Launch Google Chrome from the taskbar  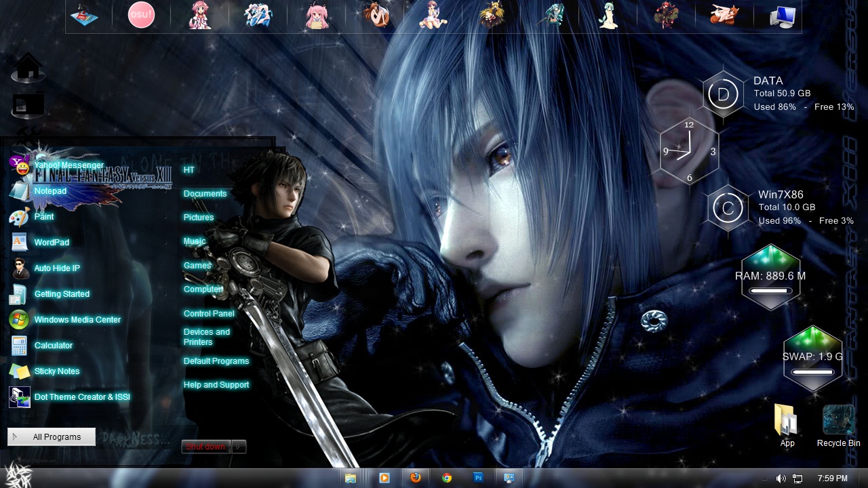click(x=447, y=478)
